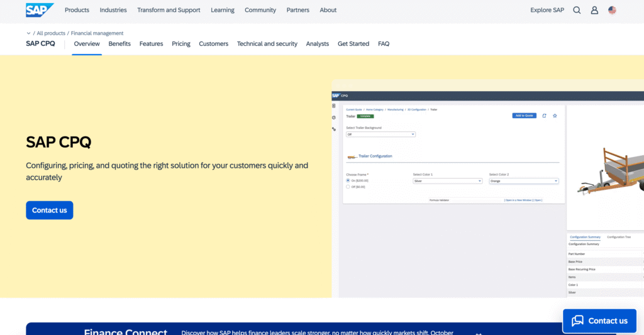Select the On [$200.00] frame radio button
This screenshot has width=644, height=335.
coord(348,180)
